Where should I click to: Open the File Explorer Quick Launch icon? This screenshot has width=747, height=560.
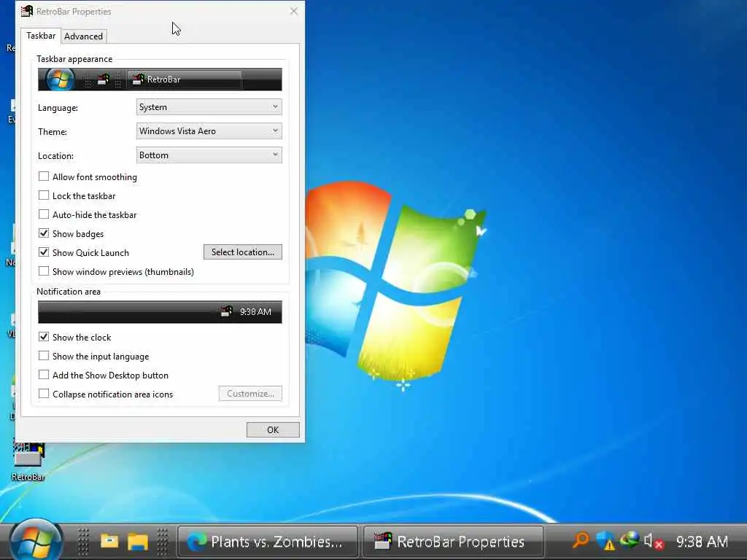tap(138, 542)
